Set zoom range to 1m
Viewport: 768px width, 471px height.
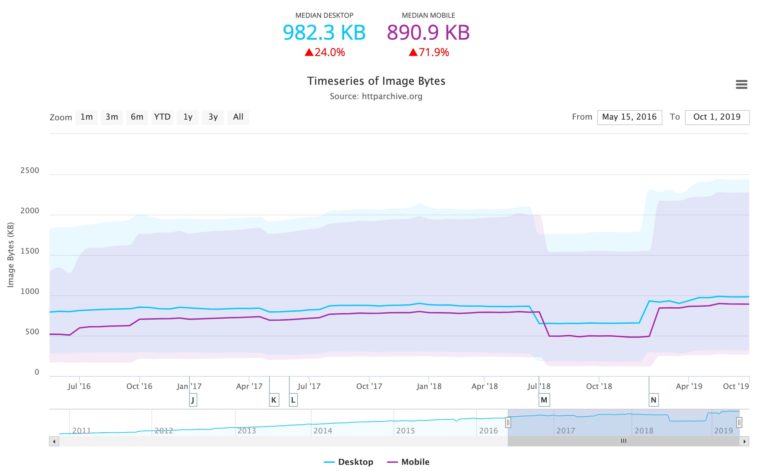tap(87, 117)
